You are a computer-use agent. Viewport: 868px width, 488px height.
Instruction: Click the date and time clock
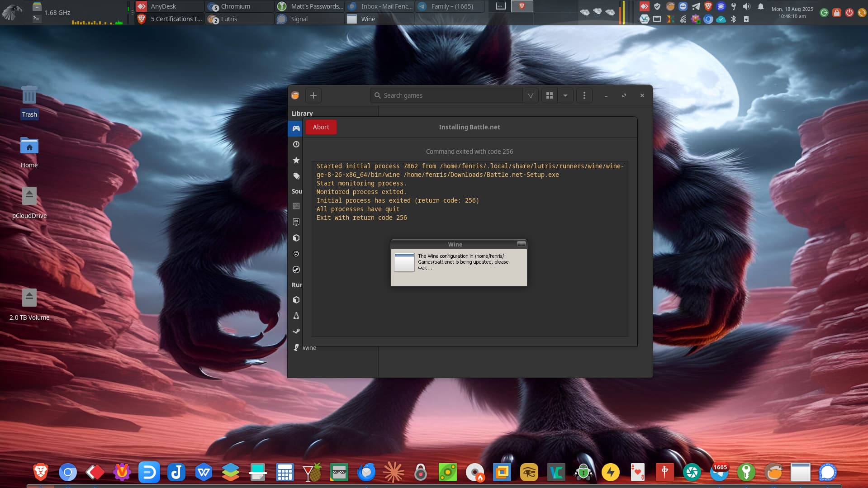(x=792, y=13)
